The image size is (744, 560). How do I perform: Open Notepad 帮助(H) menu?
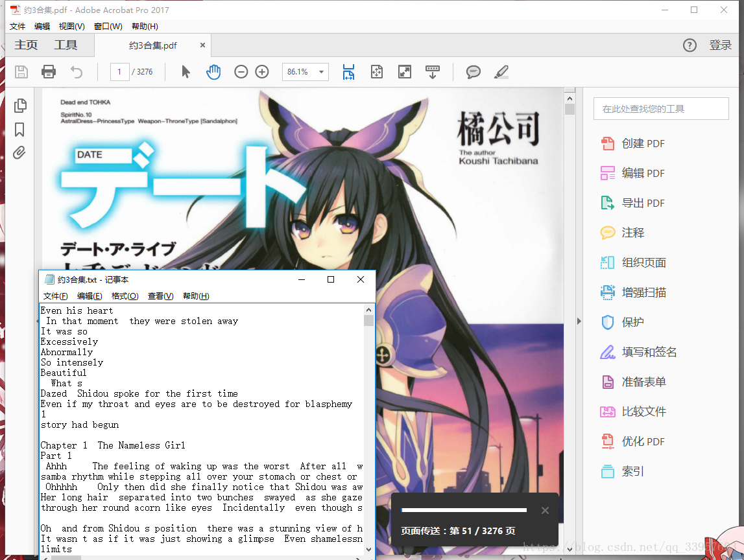point(196,296)
